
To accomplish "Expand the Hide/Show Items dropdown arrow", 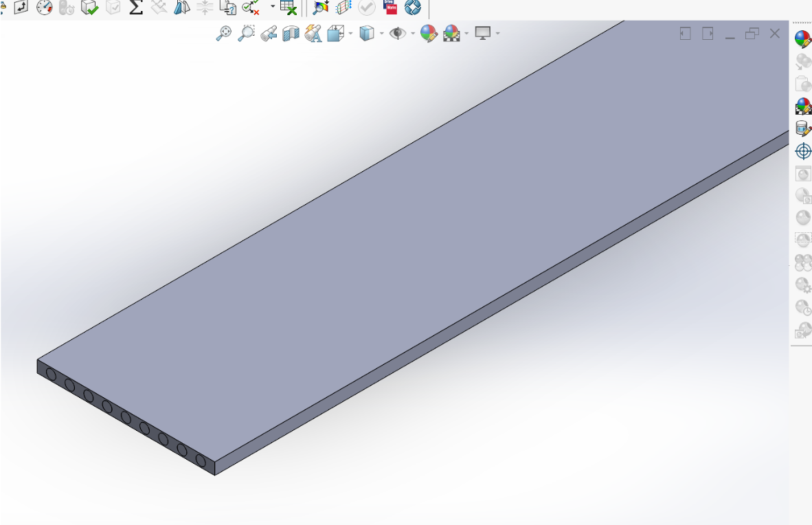I will [x=413, y=34].
